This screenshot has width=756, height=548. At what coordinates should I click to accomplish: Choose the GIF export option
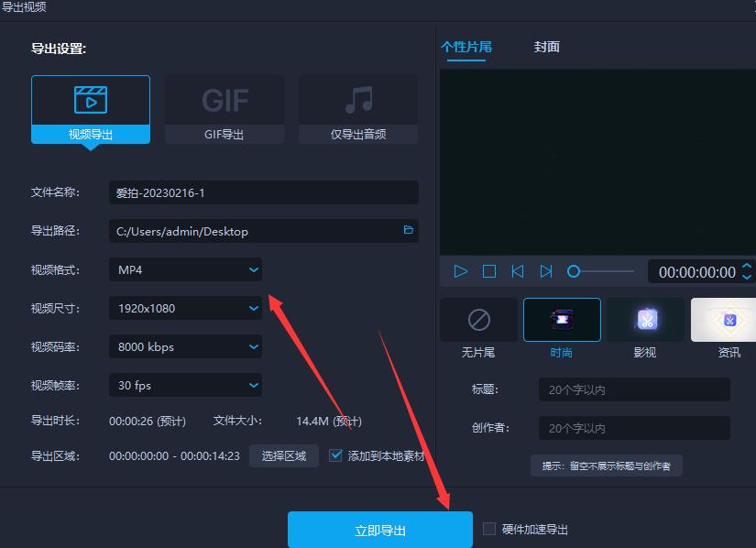pyautogui.click(x=225, y=109)
